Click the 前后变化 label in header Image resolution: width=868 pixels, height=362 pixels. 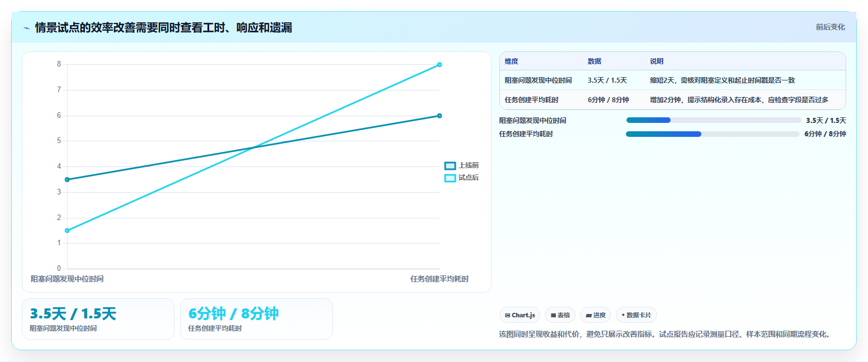tap(830, 27)
